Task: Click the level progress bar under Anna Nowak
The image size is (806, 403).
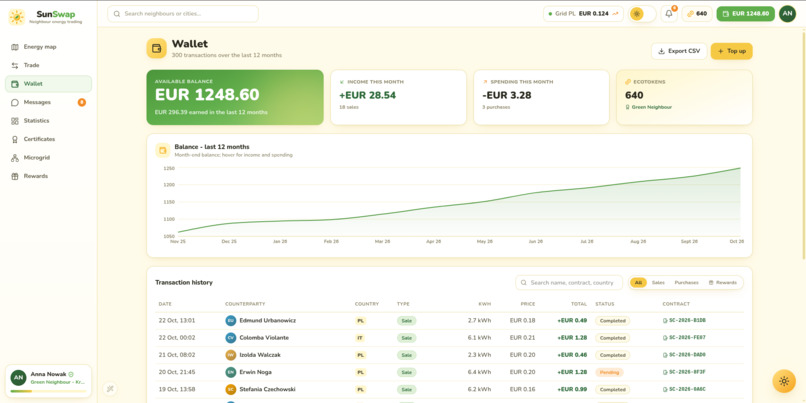Action: 48,391
